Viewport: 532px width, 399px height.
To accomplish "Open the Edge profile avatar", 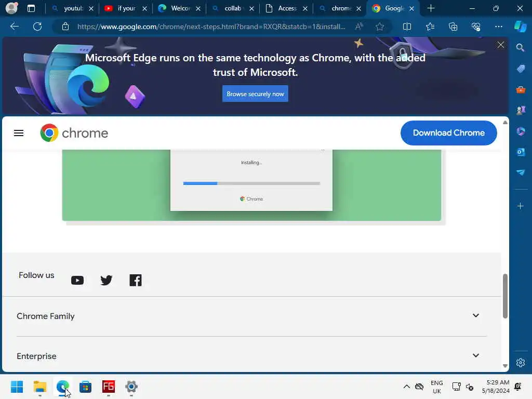I will click(x=11, y=8).
